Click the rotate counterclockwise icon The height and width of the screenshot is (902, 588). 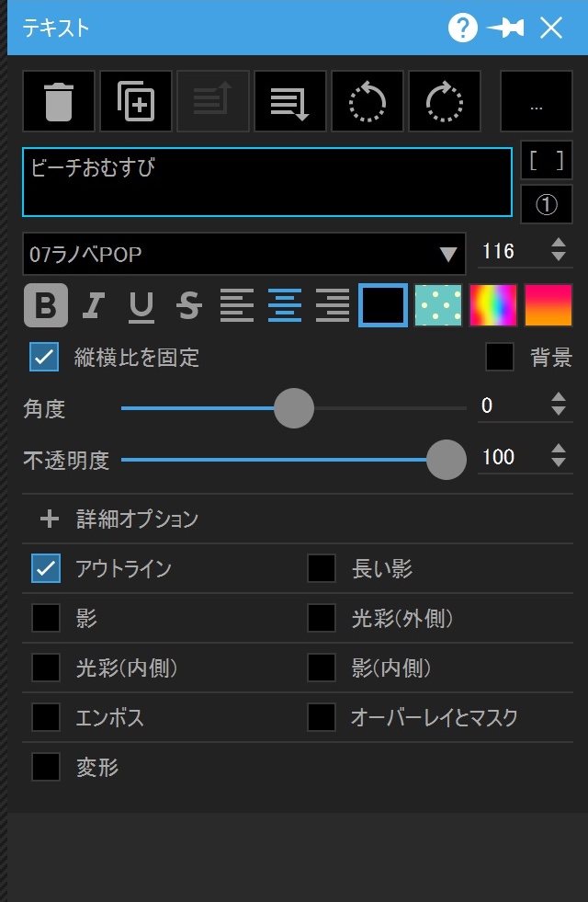point(367,101)
